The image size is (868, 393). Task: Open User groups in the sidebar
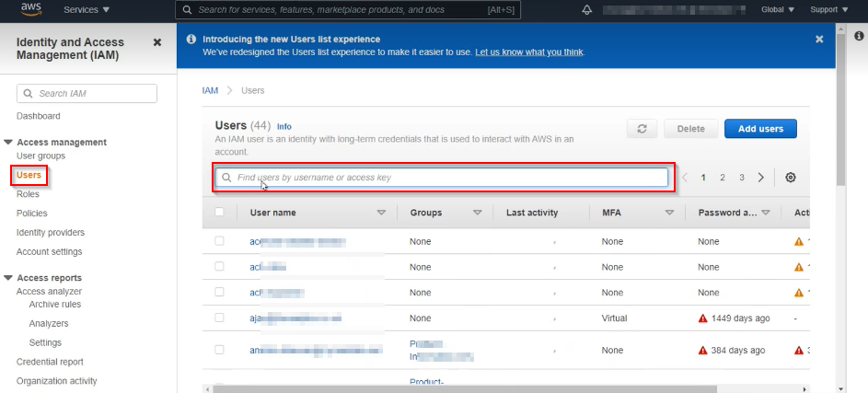(41, 156)
